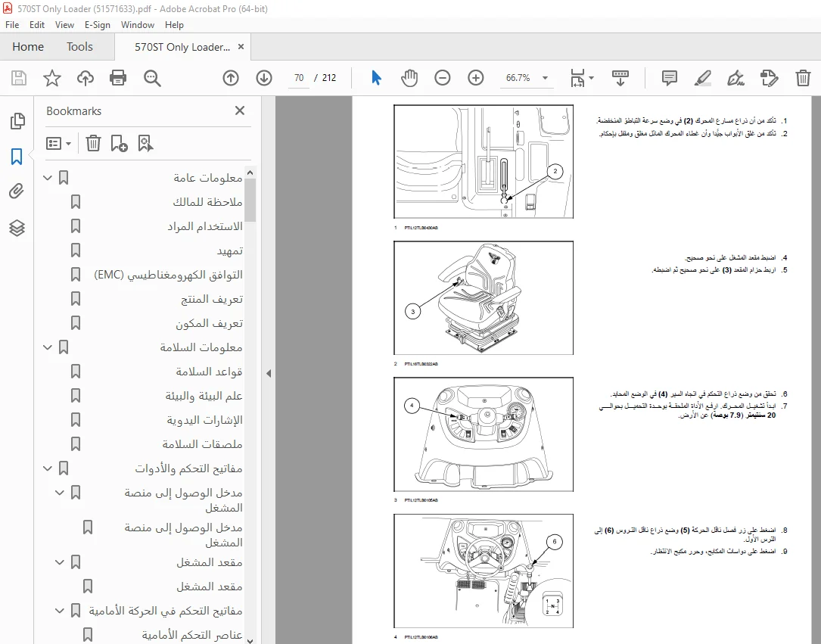
Task: Open the sign document pen tool
Action: pos(735,78)
